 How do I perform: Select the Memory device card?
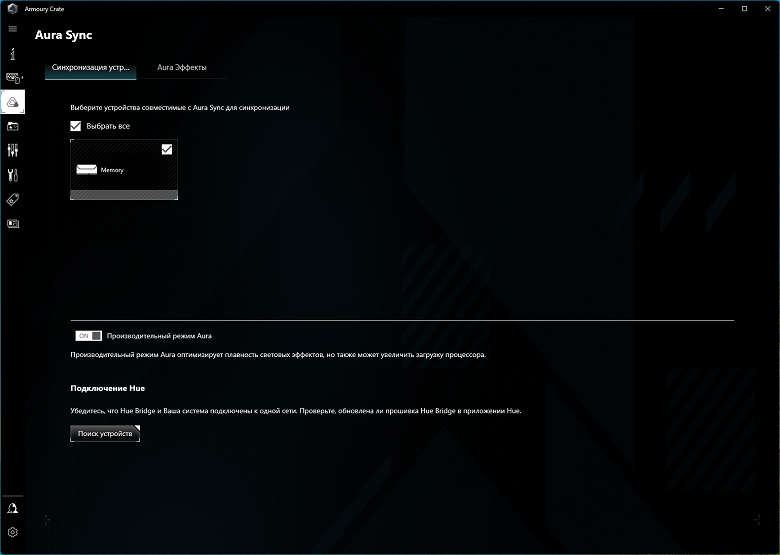point(124,170)
